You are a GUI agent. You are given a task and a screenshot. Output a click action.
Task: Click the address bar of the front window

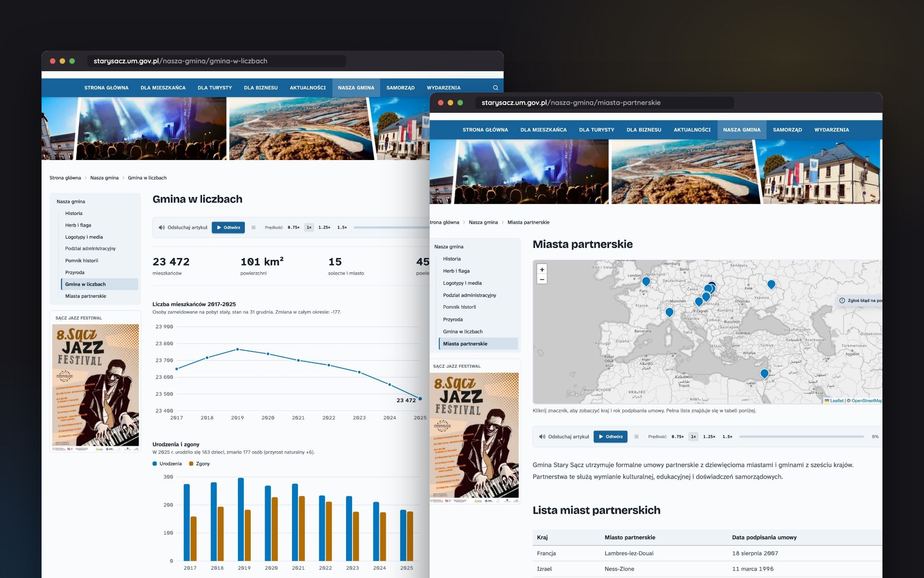(604, 103)
